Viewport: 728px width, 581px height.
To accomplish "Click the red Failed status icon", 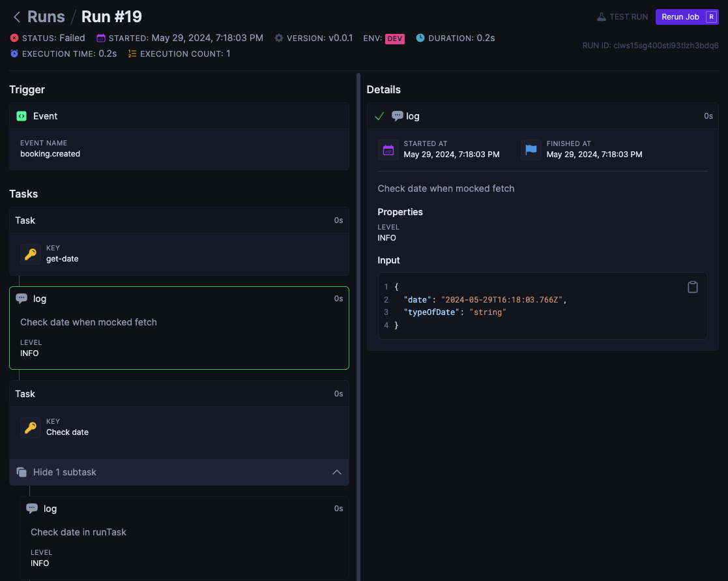I will 14,38.
